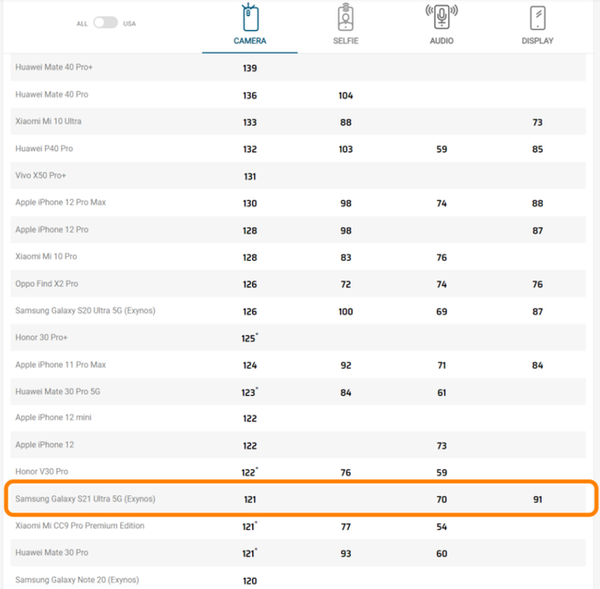Screen dimensions: 600x589
Task: Toggle the ALL/USA region switch
Action: click(106, 23)
